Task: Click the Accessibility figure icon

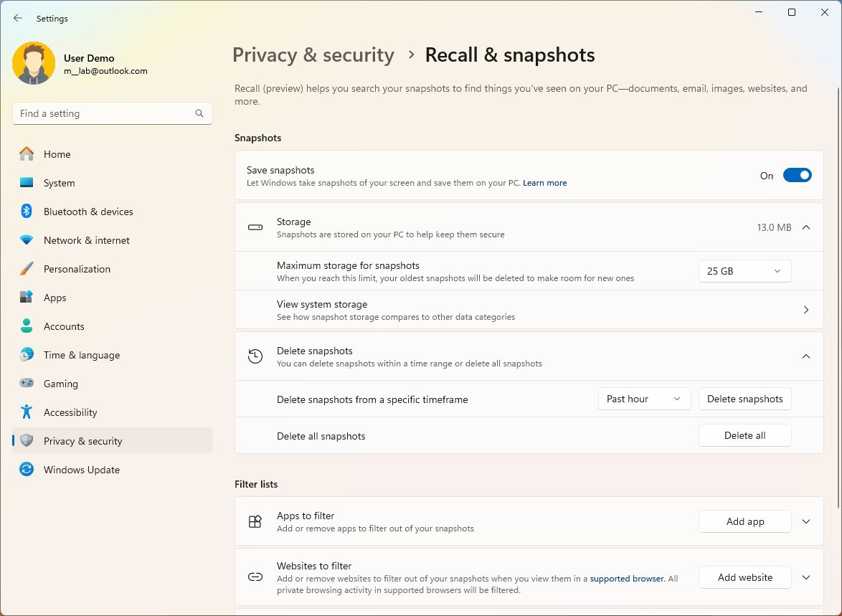Action: point(27,412)
